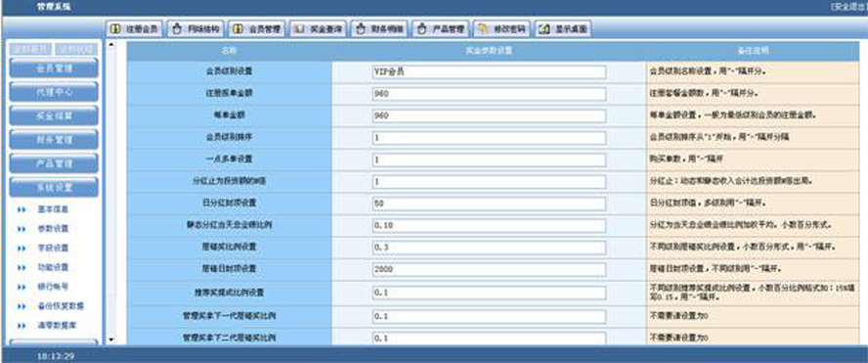Screen dimensions: 868x363
Task: Expand the 产品管理 sidebar section
Action: 54,163
